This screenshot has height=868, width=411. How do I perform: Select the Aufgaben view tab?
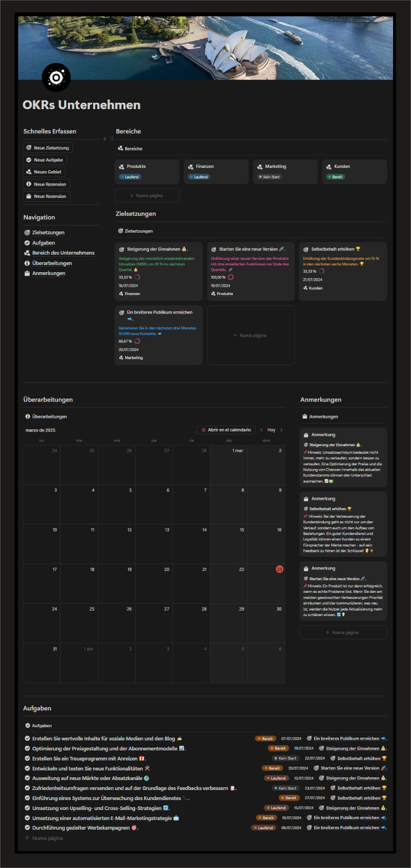coord(39,726)
